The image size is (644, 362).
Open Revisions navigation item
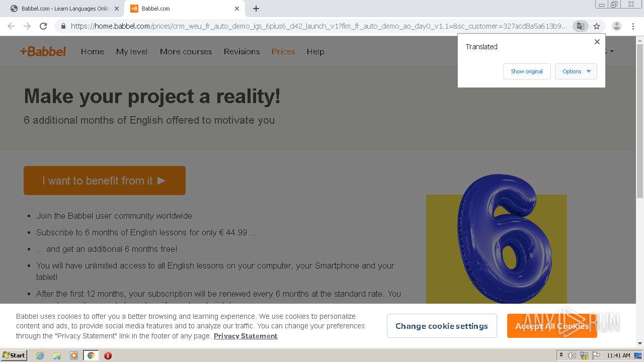click(x=242, y=51)
